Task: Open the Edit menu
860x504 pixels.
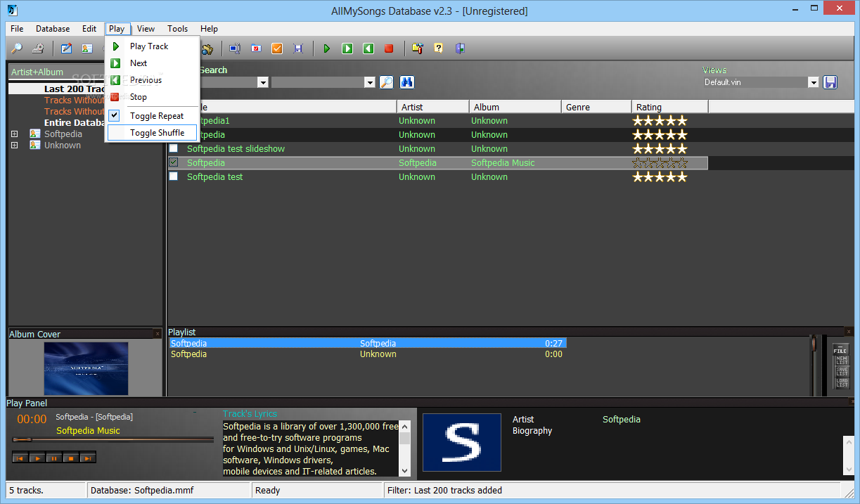Action: point(89,29)
